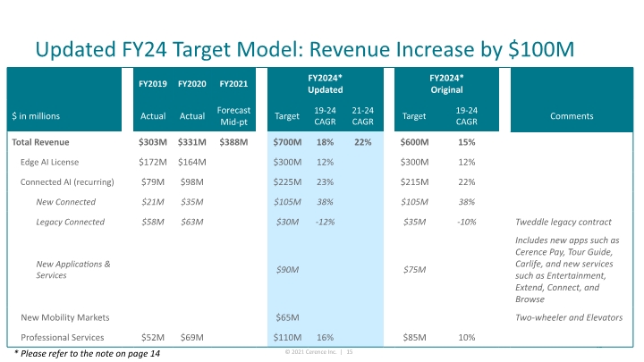
Task: Click the $98M Connected AI value
Action: pos(191,181)
